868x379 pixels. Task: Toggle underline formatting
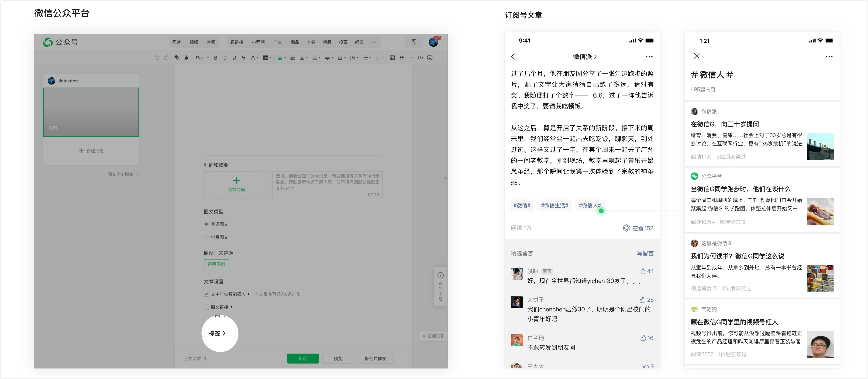click(234, 58)
